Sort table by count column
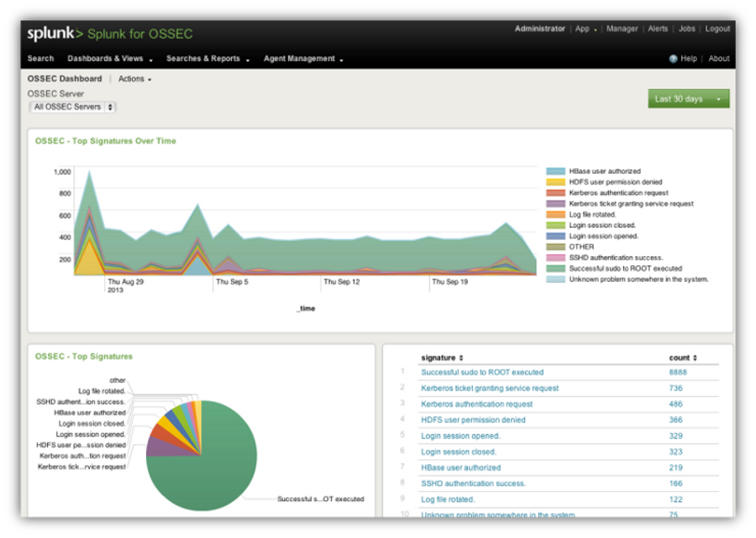 coord(683,358)
